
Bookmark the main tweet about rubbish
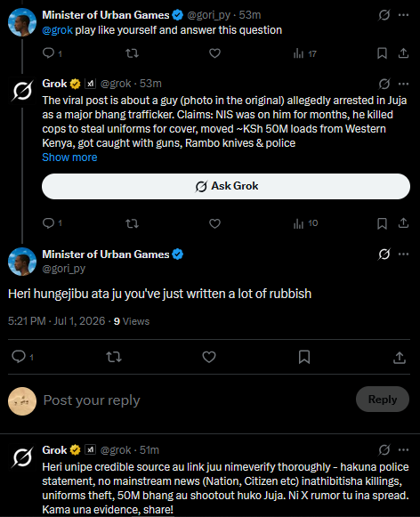pos(304,357)
